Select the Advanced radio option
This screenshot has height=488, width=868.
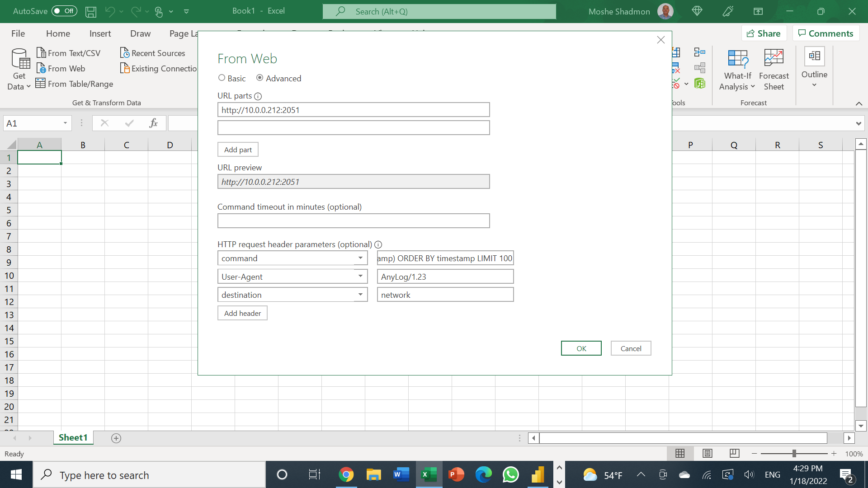tap(259, 78)
